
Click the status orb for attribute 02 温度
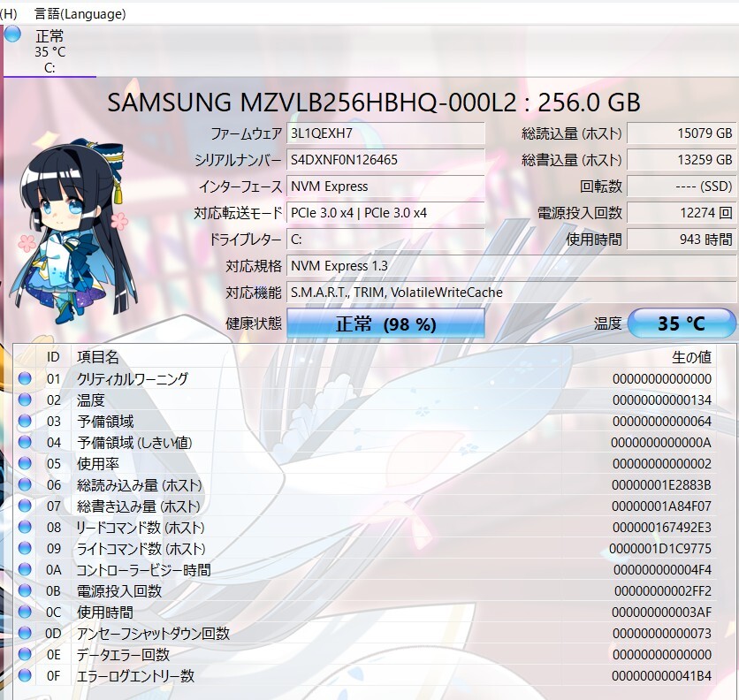tap(25, 399)
